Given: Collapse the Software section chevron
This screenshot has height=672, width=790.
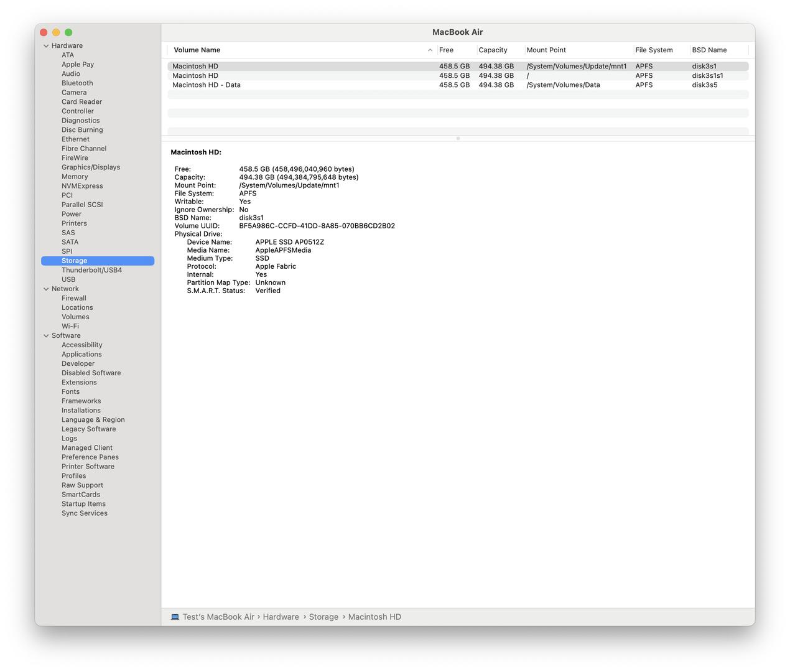Looking at the screenshot, I should (x=46, y=335).
